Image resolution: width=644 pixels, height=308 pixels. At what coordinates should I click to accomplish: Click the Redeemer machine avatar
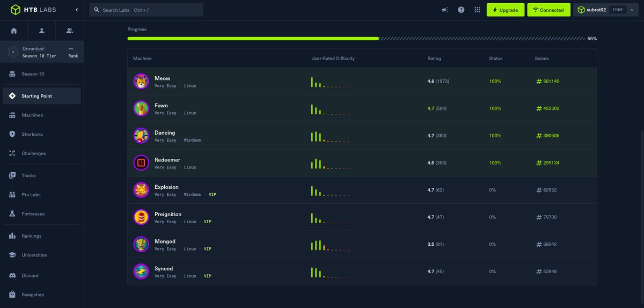[141, 163]
